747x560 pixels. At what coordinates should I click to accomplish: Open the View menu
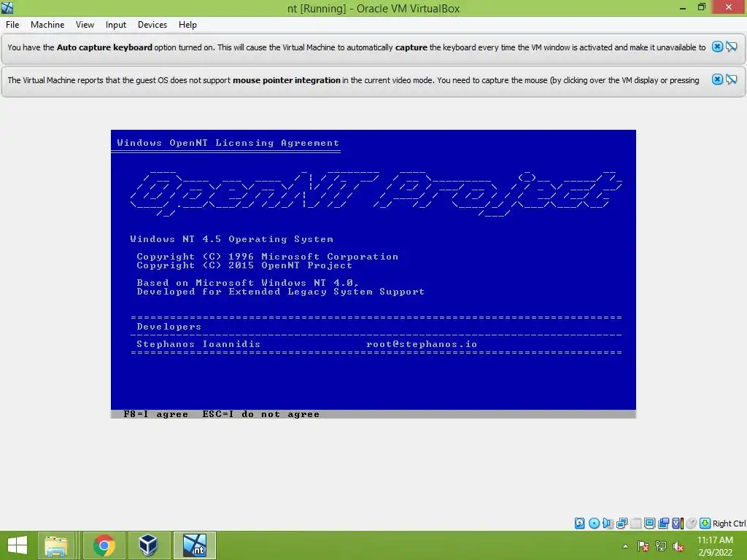(x=85, y=25)
